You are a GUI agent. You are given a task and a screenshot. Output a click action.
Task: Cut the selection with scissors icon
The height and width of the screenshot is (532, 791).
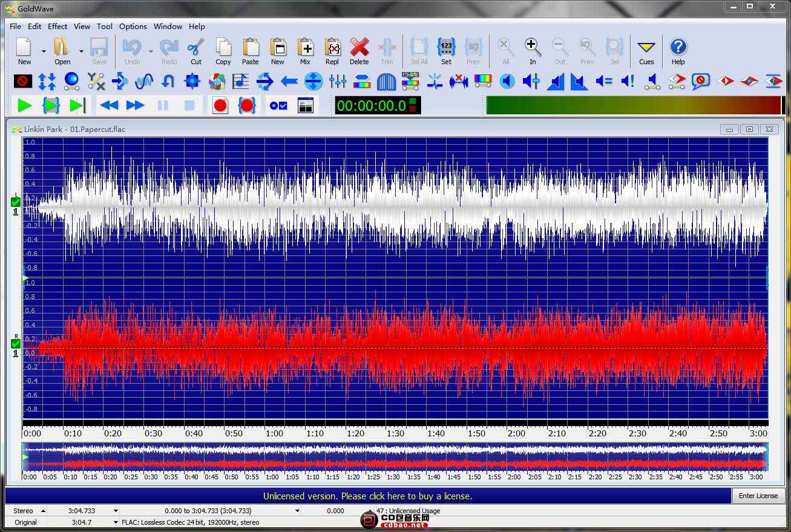point(195,51)
